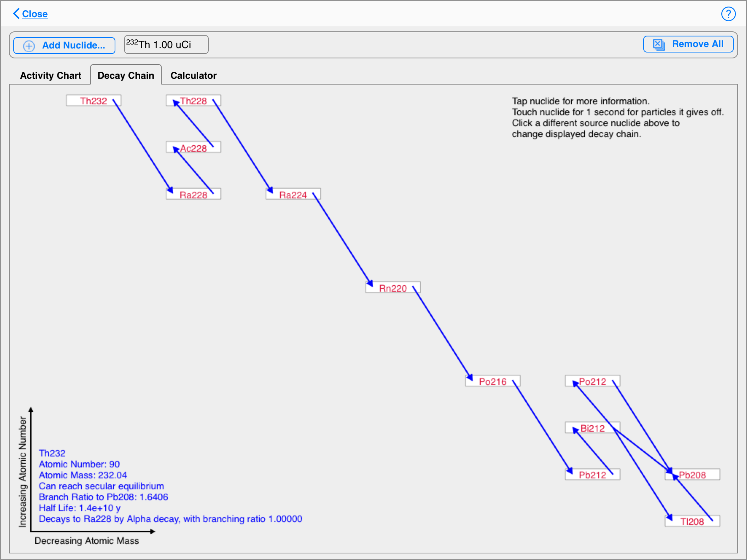Viewport: 747px width, 560px height.
Task: Tap the Bi212 nuclide box
Action: 592,428
